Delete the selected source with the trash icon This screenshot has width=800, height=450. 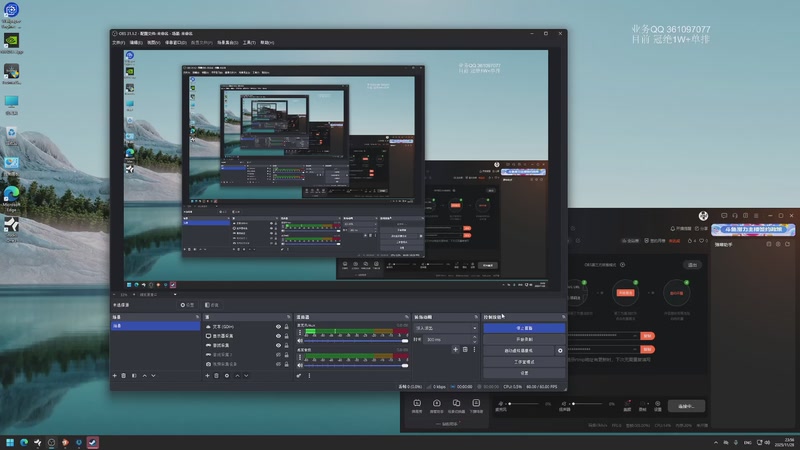tap(216, 376)
